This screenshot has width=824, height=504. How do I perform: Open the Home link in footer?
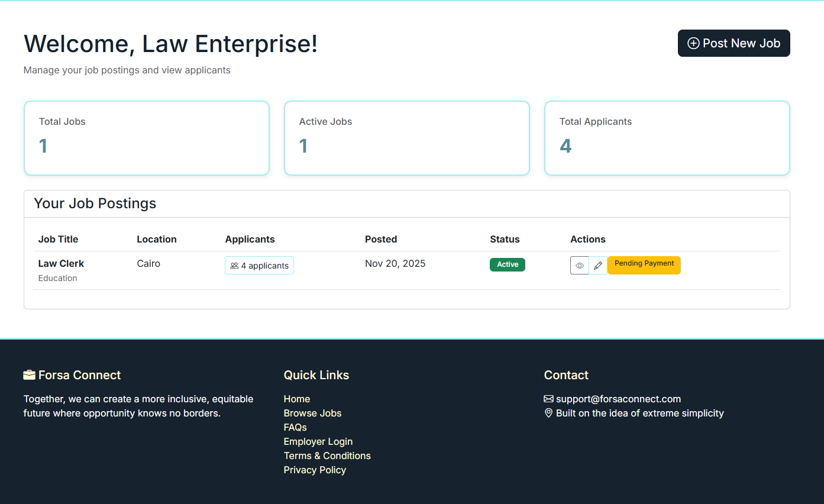tap(296, 399)
